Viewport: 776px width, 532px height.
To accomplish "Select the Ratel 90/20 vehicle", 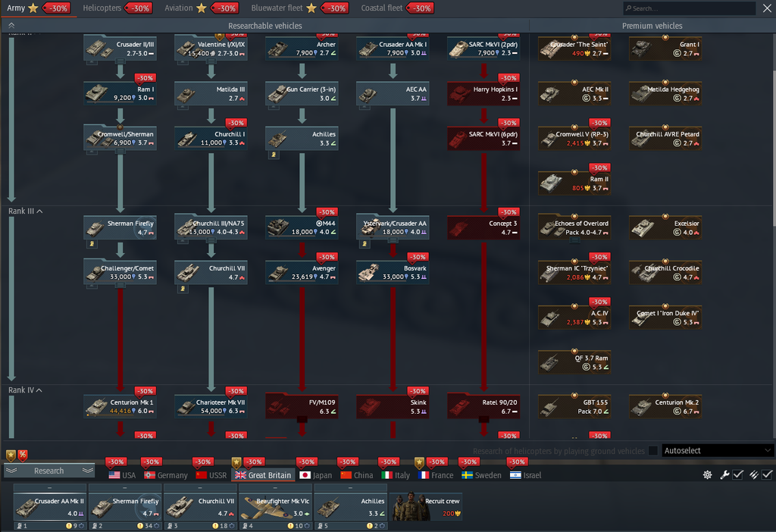I will pyautogui.click(x=483, y=405).
